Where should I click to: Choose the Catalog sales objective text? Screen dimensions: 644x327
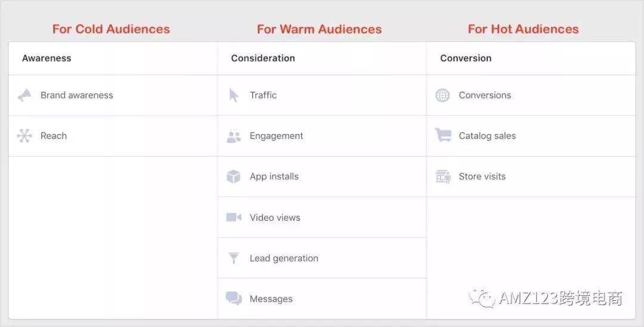(x=487, y=136)
